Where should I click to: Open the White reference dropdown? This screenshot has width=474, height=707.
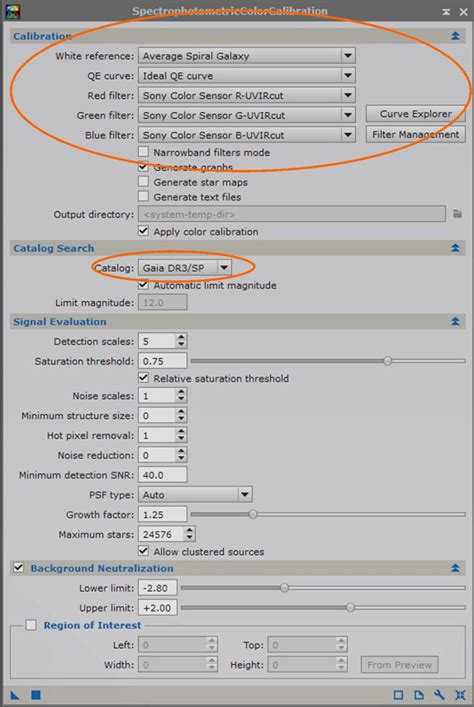point(247,56)
